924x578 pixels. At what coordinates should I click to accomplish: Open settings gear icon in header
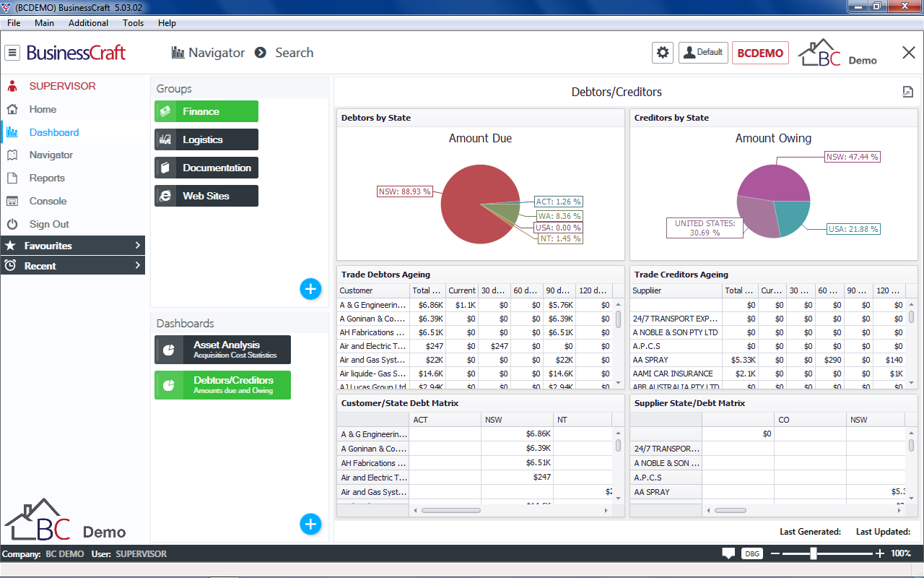[663, 53]
